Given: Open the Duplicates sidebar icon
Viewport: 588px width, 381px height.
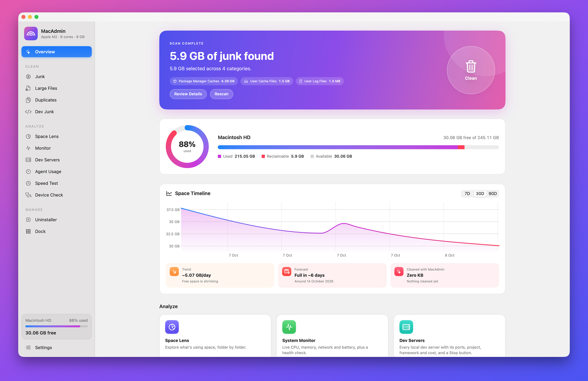Looking at the screenshot, I should (28, 100).
